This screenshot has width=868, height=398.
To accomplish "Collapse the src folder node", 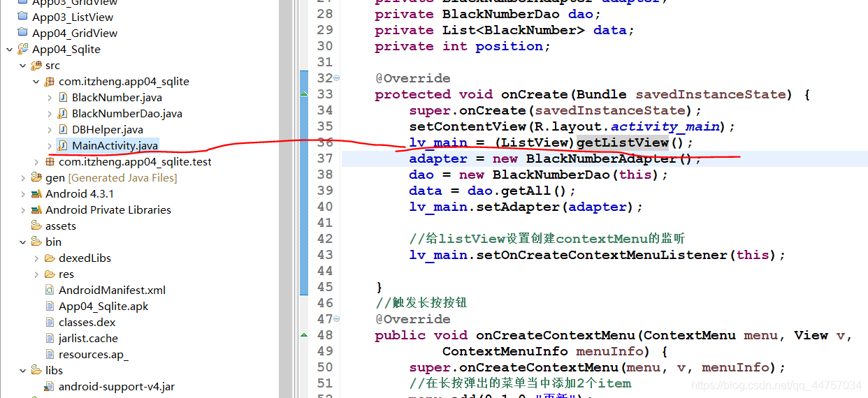I will pos(22,65).
